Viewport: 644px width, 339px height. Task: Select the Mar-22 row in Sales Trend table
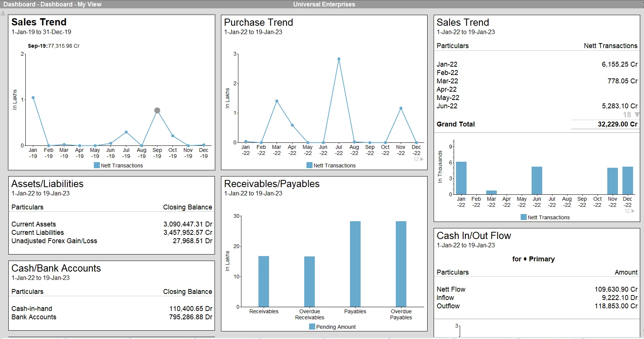537,81
